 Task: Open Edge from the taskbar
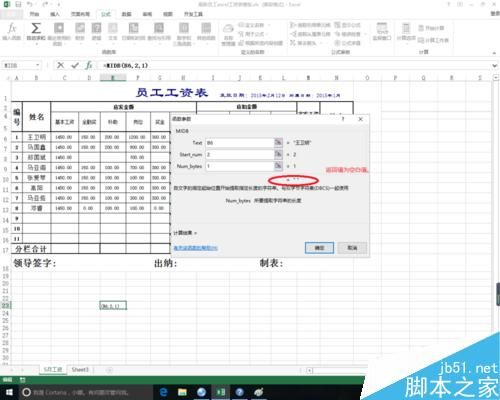pos(163,392)
